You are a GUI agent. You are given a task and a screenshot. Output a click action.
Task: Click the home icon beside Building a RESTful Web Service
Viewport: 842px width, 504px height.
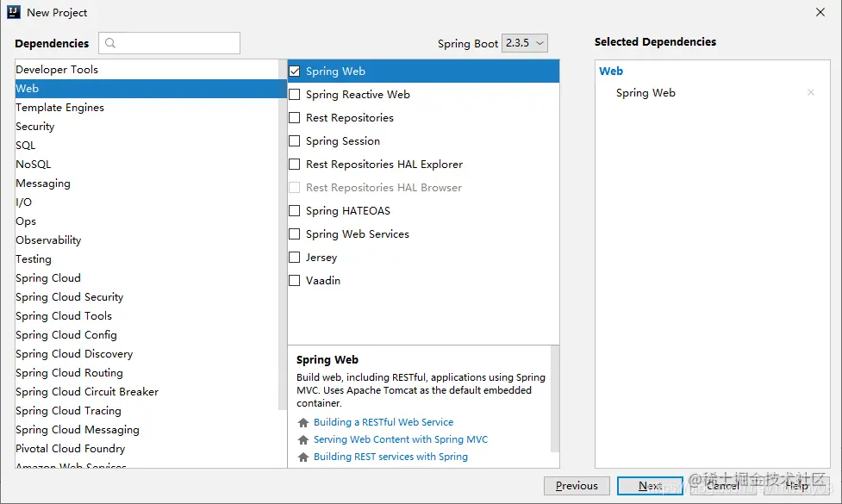point(302,423)
